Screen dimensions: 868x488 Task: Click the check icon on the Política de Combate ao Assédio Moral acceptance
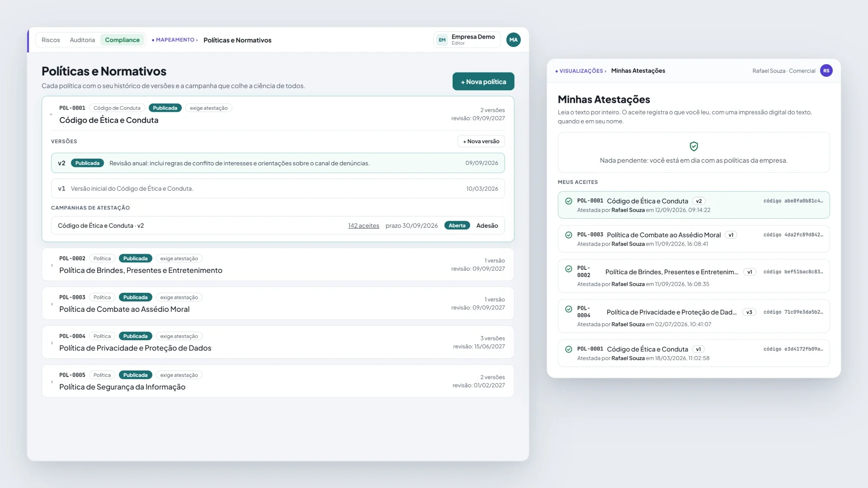(569, 235)
